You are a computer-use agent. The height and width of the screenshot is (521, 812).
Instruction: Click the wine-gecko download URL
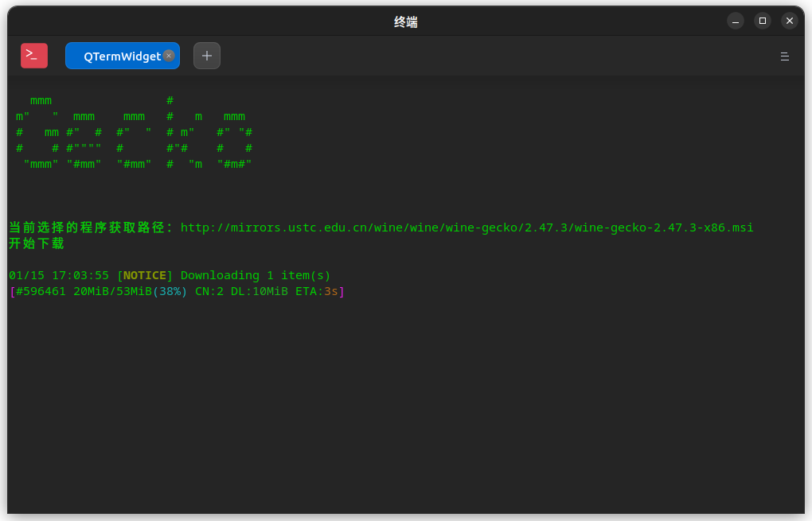pyautogui.click(x=467, y=227)
